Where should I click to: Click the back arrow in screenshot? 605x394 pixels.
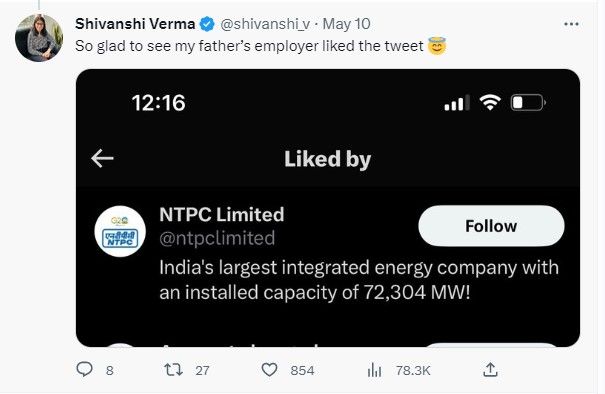pos(102,159)
